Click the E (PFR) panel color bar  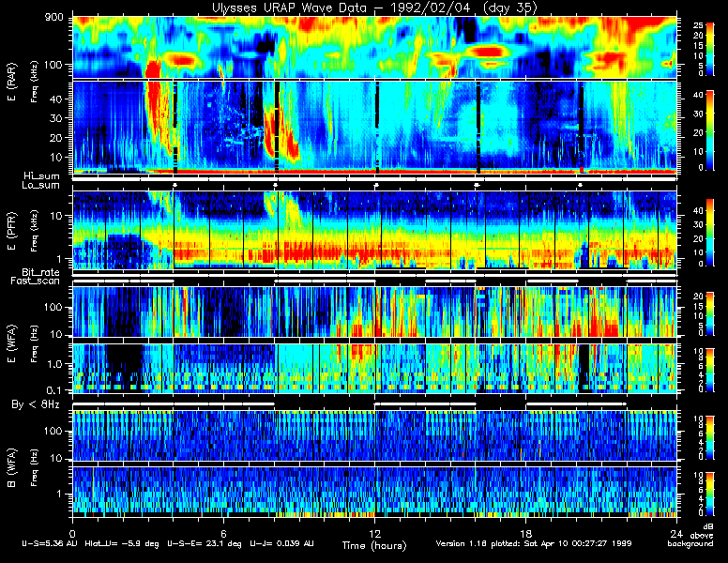(710, 233)
